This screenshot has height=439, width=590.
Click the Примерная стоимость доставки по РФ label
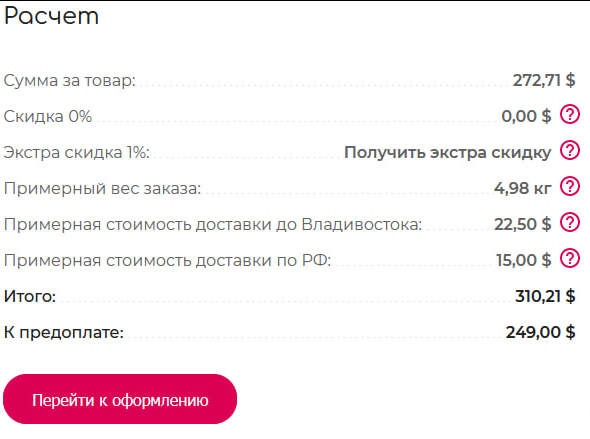tap(167, 260)
